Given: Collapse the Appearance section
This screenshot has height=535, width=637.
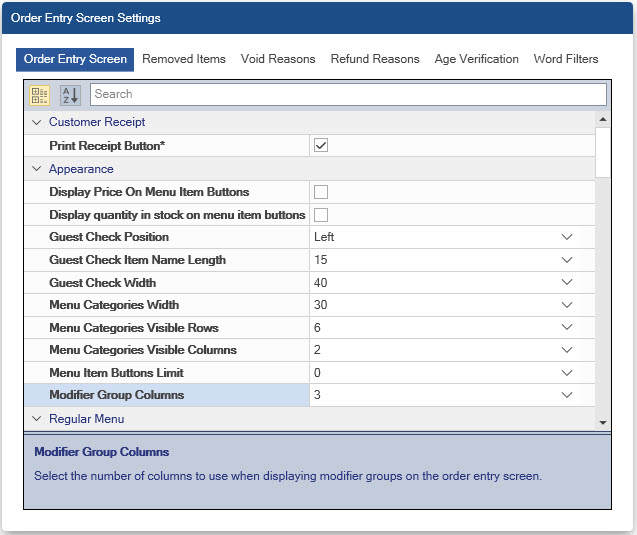Looking at the screenshot, I should (x=37, y=169).
